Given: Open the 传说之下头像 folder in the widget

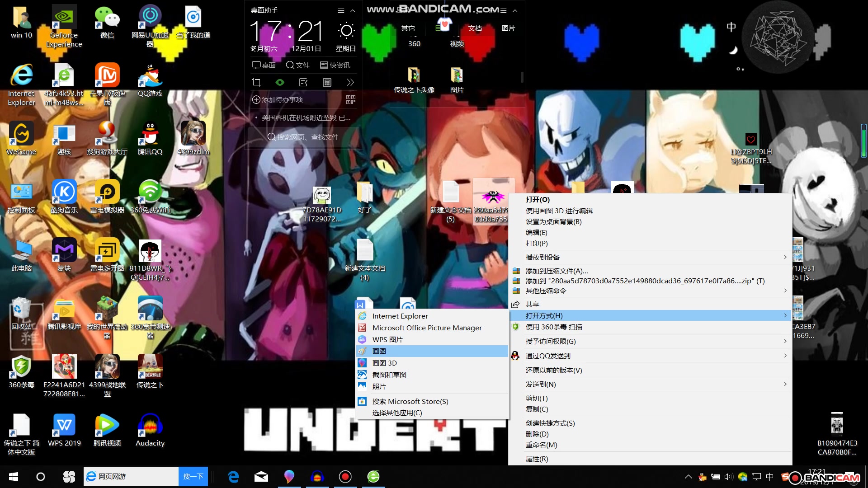Looking at the screenshot, I should pos(414,80).
